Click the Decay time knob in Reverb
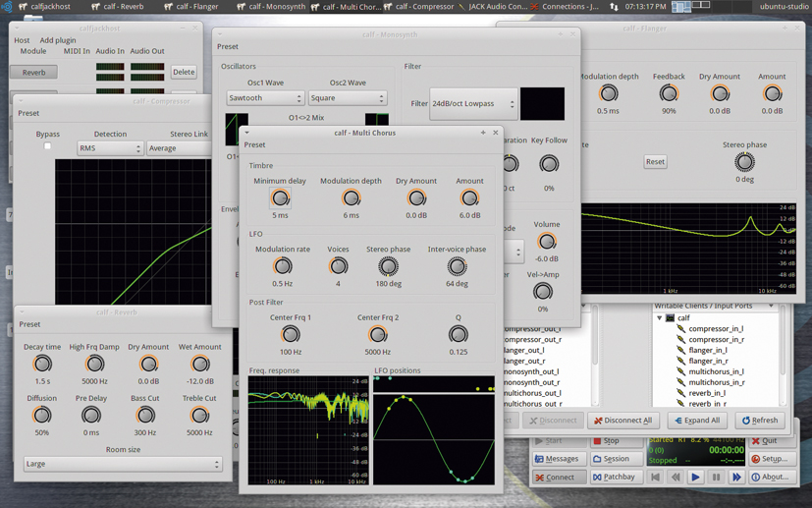 [42, 364]
